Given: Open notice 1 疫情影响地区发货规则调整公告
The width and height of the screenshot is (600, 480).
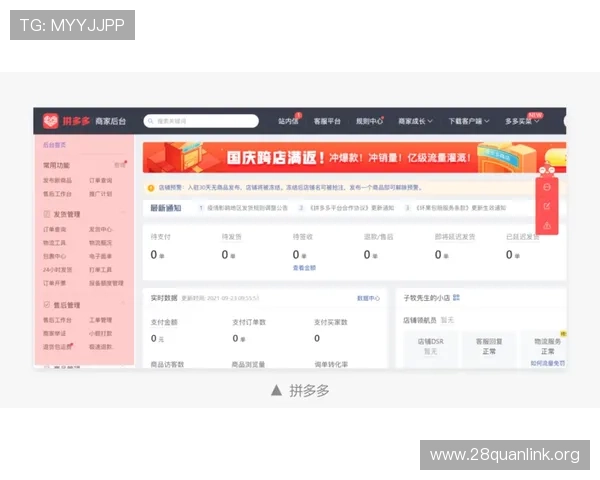Looking at the screenshot, I should (x=243, y=208).
